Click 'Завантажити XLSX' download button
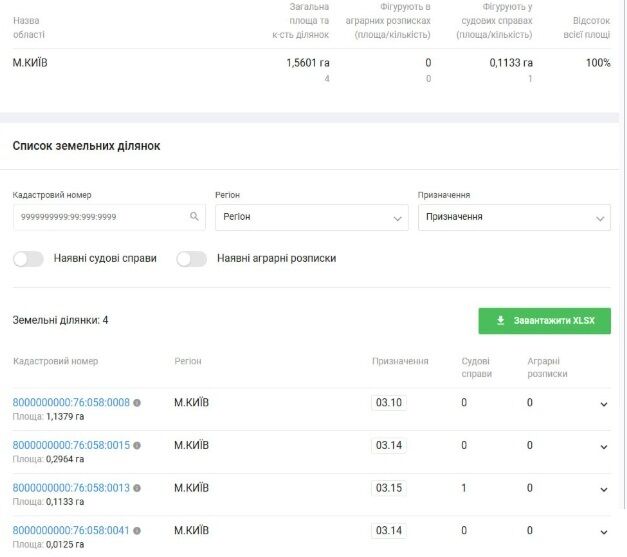627x557 pixels. pyautogui.click(x=544, y=321)
